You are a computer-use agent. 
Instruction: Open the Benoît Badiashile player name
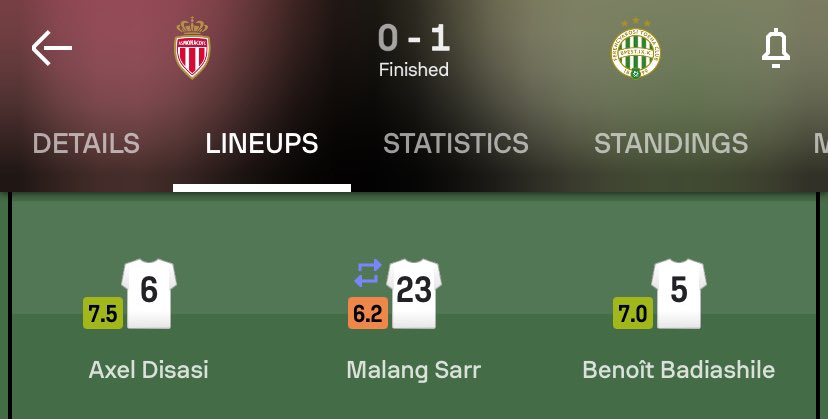click(679, 369)
